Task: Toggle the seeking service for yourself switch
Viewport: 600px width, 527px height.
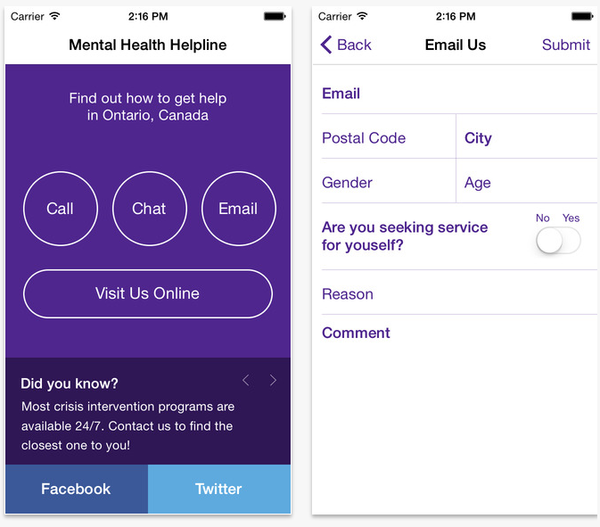Action: click(x=558, y=240)
